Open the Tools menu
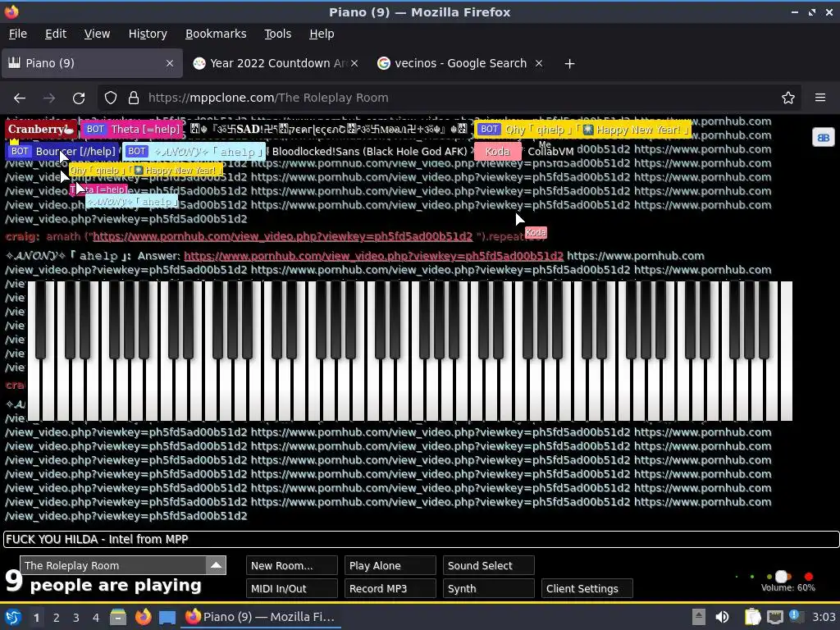Screen dimensions: 840x630 coord(277,34)
